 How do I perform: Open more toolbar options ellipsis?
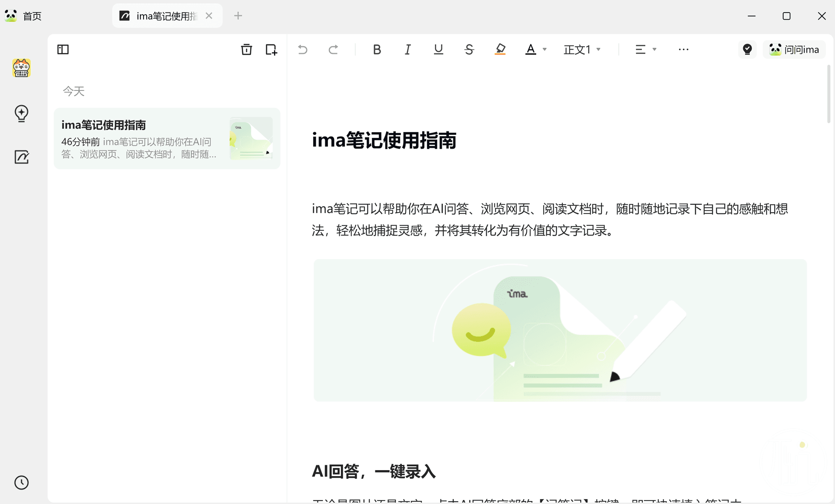coord(684,50)
